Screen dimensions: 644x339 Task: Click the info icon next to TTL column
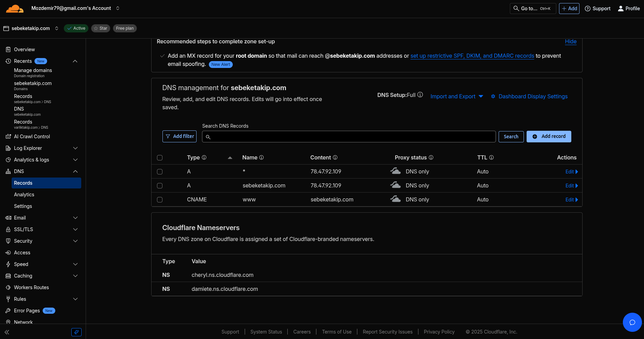(491, 157)
